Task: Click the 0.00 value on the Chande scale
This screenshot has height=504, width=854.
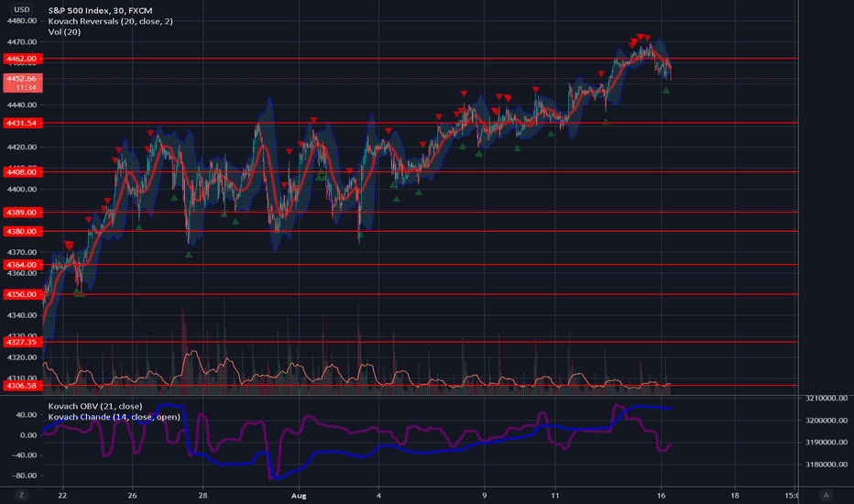Action: click(x=29, y=435)
